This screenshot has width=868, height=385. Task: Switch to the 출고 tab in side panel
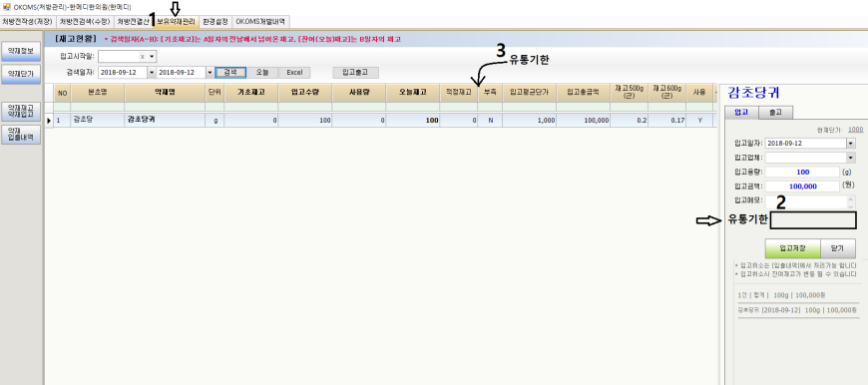(x=775, y=113)
